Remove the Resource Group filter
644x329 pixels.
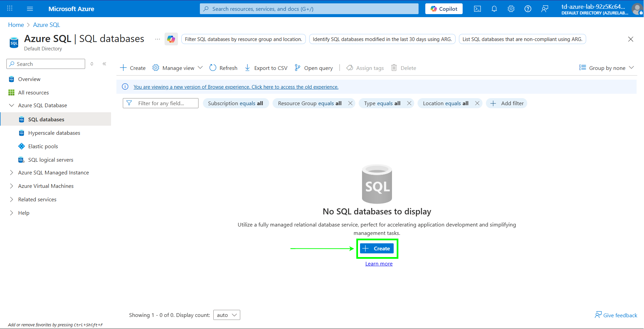[350, 103]
